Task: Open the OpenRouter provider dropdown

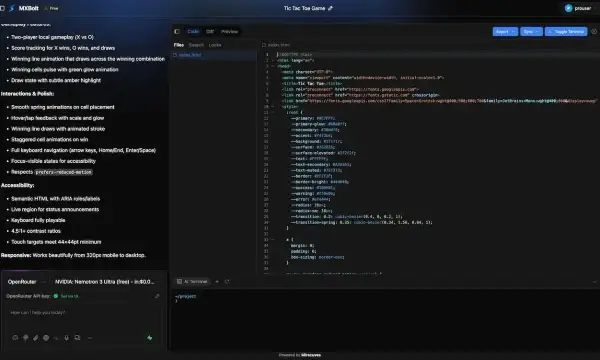Action: pos(27,282)
